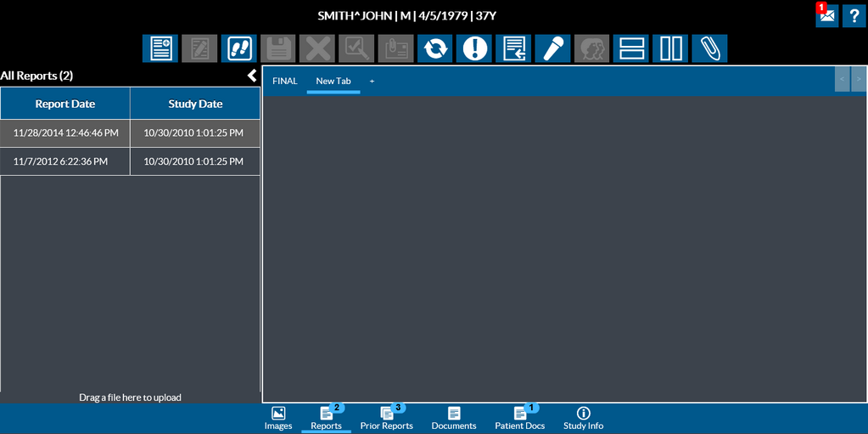
Task: Start dictation with the microphone icon
Action: [552, 48]
